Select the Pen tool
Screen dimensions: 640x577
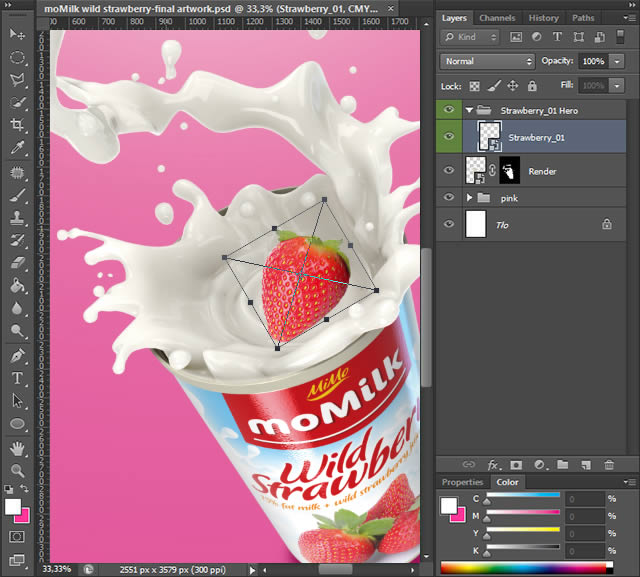point(17,356)
